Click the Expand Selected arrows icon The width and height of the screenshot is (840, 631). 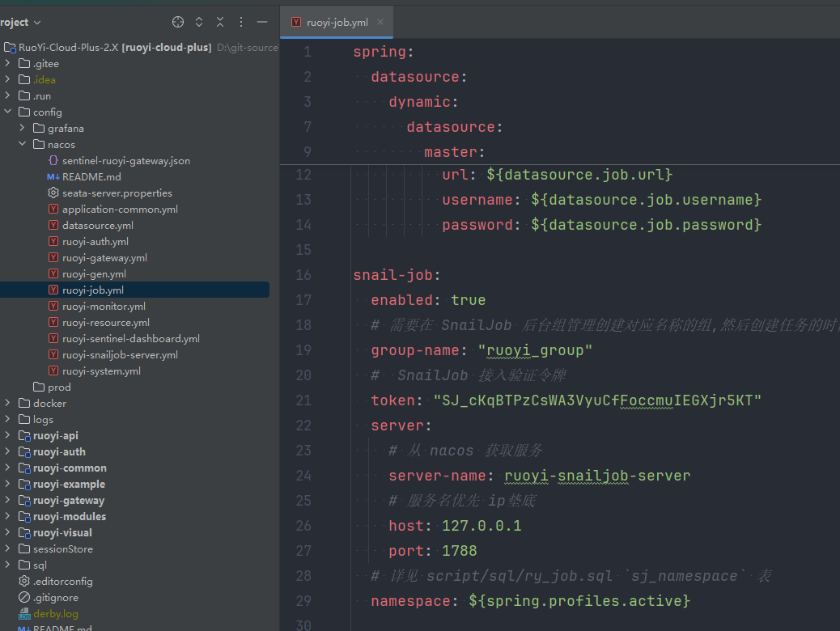(x=199, y=22)
